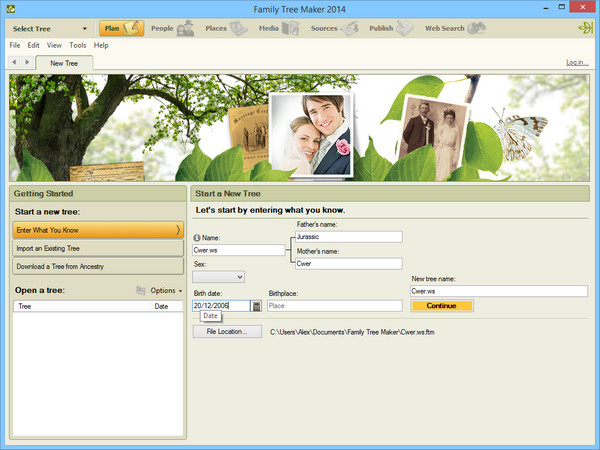Image resolution: width=600 pixels, height=450 pixels.
Task: Open the Options dropdown menu
Action: tap(166, 290)
